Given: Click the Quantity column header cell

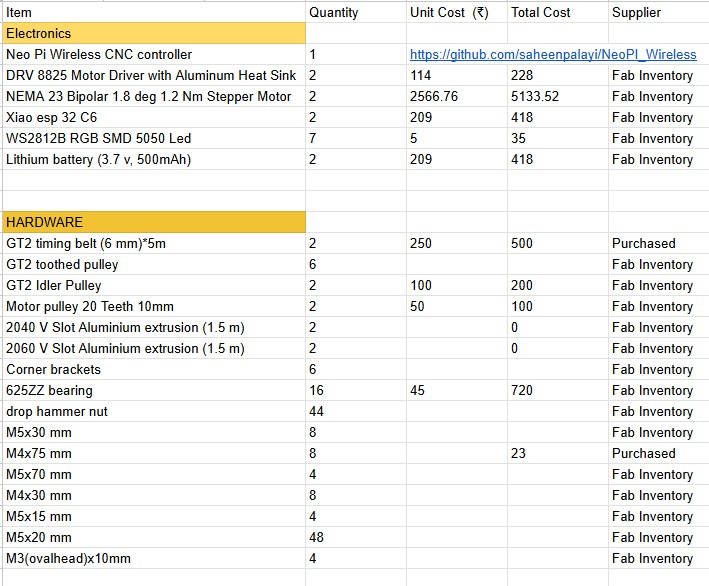Looking at the screenshot, I should [x=356, y=12].
